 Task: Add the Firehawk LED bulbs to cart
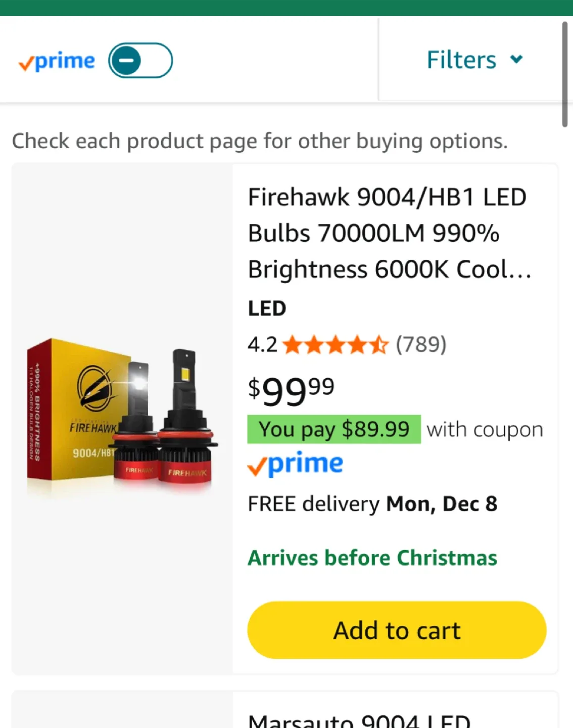[x=396, y=629]
